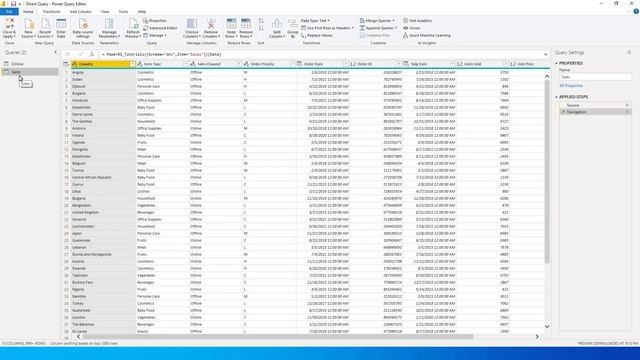This screenshot has height=360, width=640.
Task: Click the fx formula icon
Action: pyautogui.click(x=92, y=54)
